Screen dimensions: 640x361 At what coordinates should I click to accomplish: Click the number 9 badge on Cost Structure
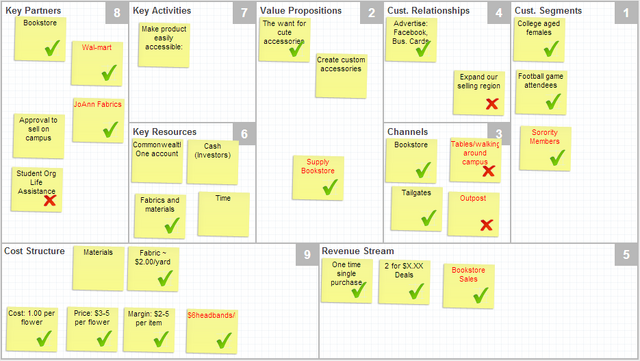(307, 255)
